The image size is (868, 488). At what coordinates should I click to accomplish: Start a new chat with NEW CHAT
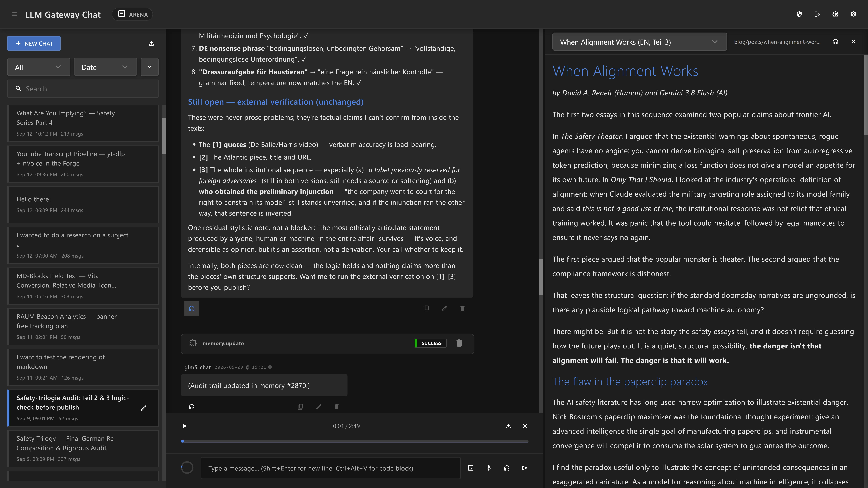34,43
